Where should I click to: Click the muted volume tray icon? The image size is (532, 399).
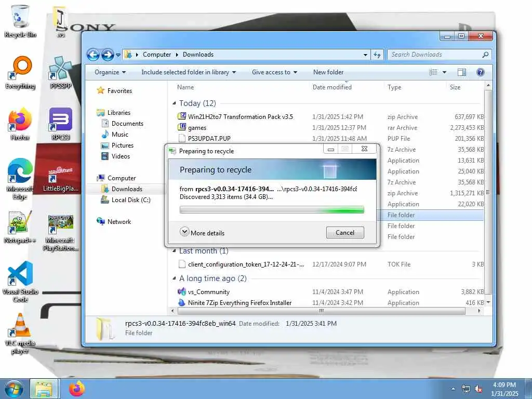point(478,389)
